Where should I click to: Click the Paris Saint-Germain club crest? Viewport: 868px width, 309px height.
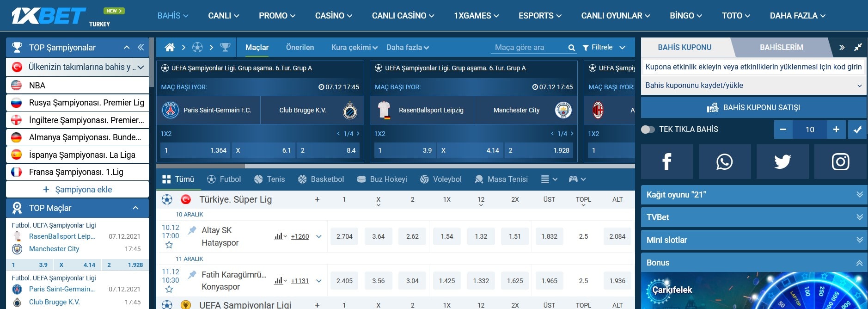(171, 110)
